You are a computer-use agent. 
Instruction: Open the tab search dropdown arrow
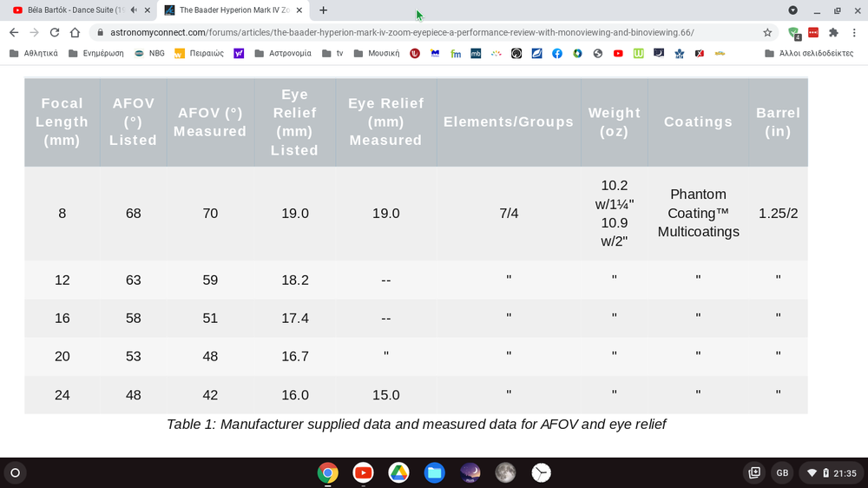[792, 10]
